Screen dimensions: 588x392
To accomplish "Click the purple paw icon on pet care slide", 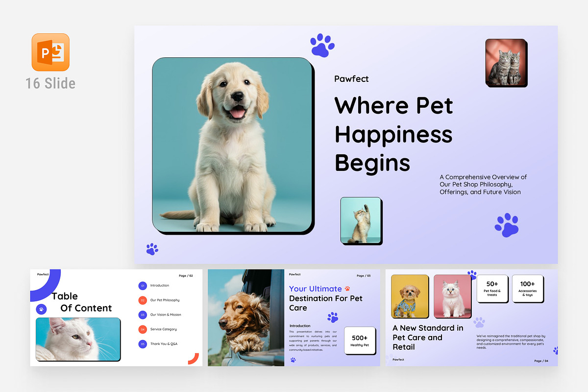I will point(333,318).
